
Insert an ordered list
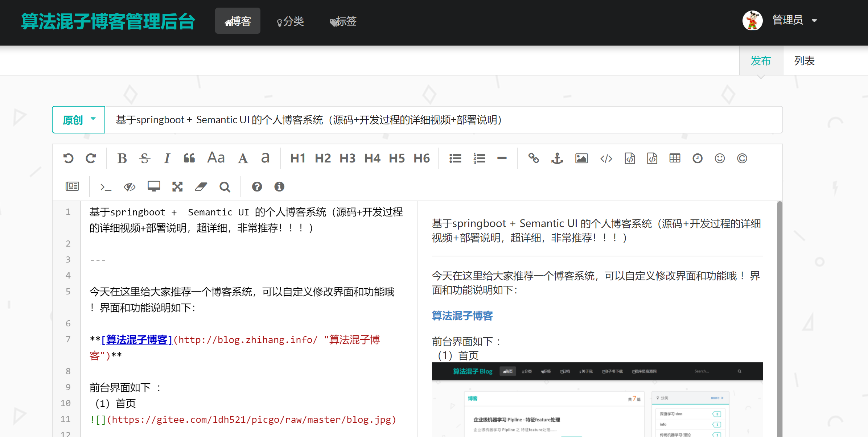pyautogui.click(x=479, y=158)
